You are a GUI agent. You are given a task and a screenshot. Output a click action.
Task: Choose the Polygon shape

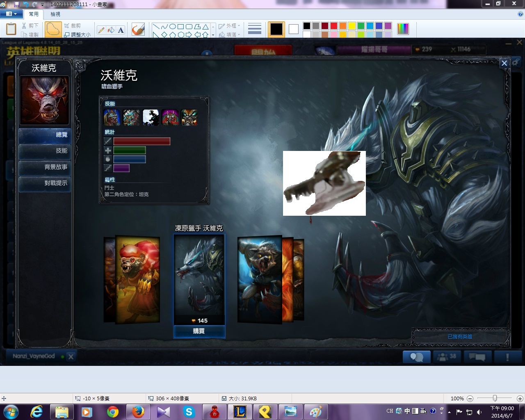(x=197, y=27)
